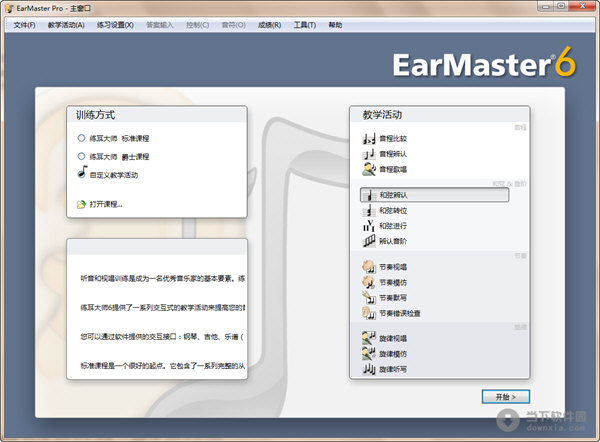Select the 旋律模仿 melody imitation icon
The image size is (600, 442).
pyautogui.click(x=369, y=354)
